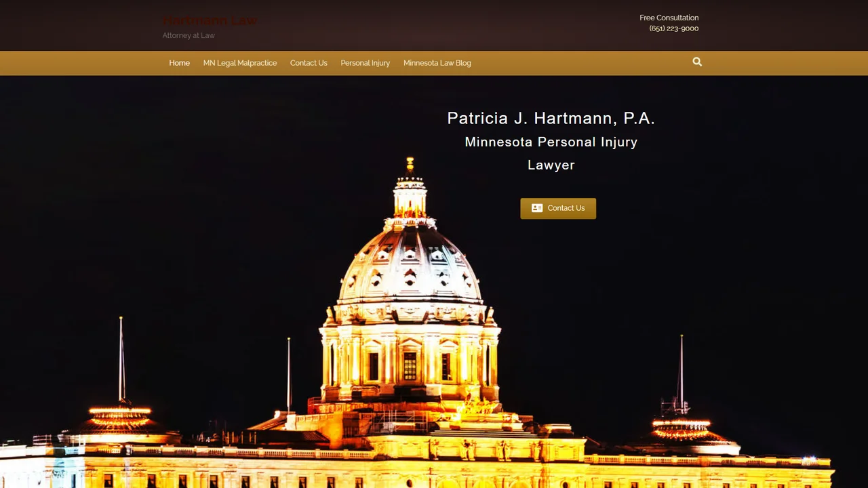Click the Minnesota Personal Injury heading line

(551, 142)
